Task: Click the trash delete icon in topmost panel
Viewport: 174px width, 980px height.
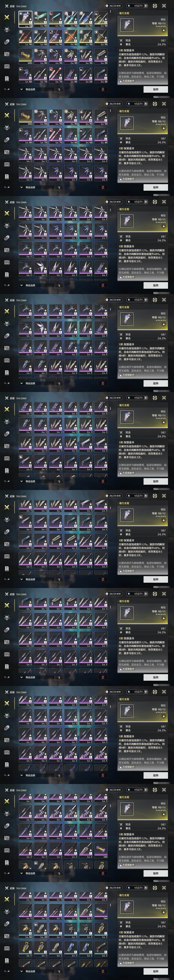Action: 103,89
